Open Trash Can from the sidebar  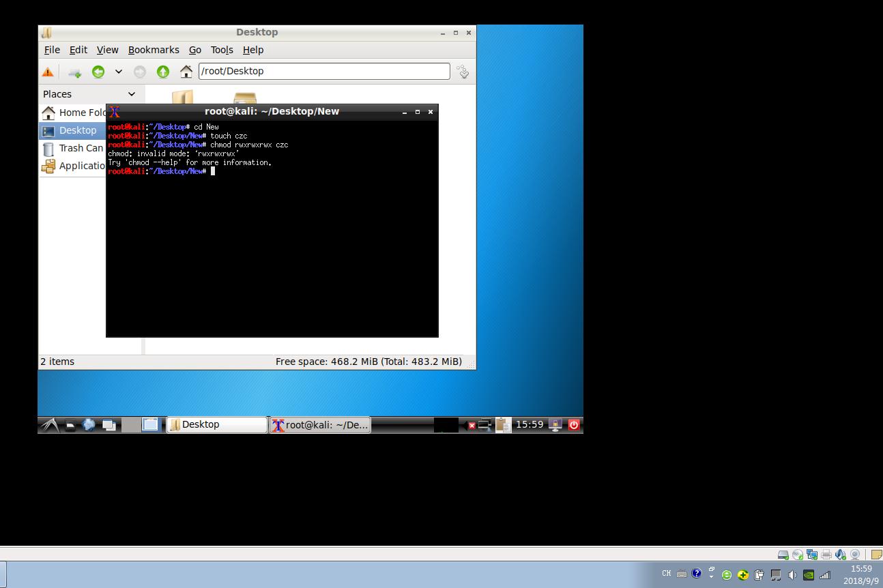[x=73, y=148]
